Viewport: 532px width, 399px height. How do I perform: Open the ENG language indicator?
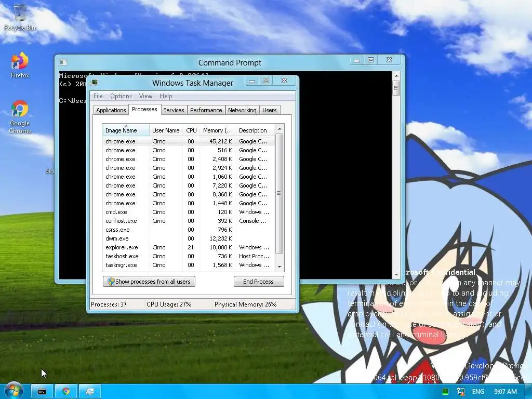click(x=478, y=392)
